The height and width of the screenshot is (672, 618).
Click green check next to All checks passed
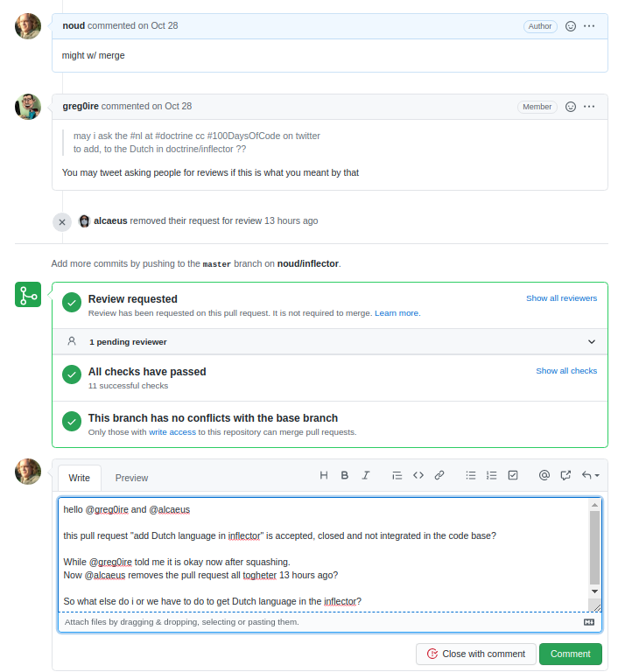72,375
